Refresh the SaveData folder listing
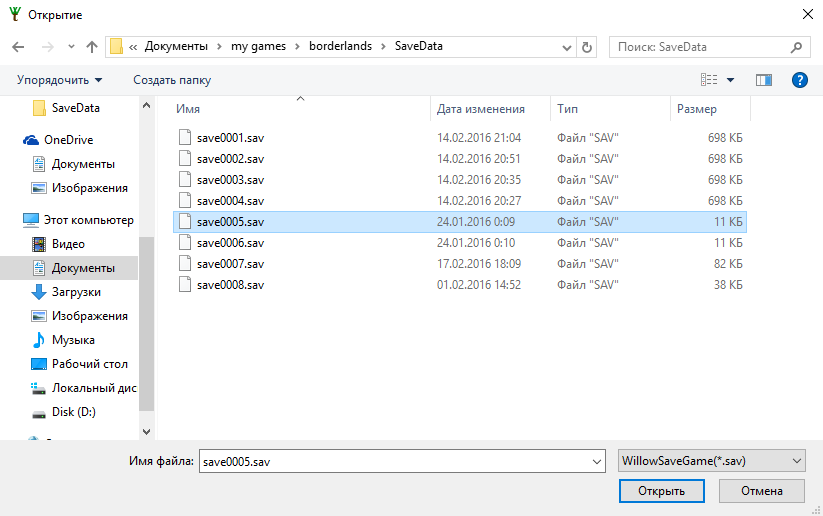The width and height of the screenshot is (823, 516). [x=587, y=47]
